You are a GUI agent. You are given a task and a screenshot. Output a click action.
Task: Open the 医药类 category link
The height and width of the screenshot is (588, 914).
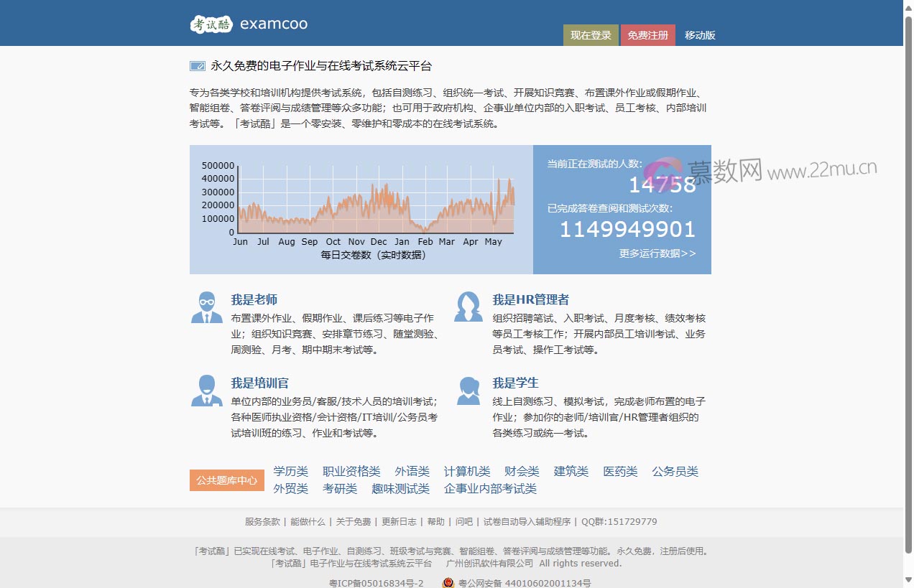pyautogui.click(x=619, y=471)
